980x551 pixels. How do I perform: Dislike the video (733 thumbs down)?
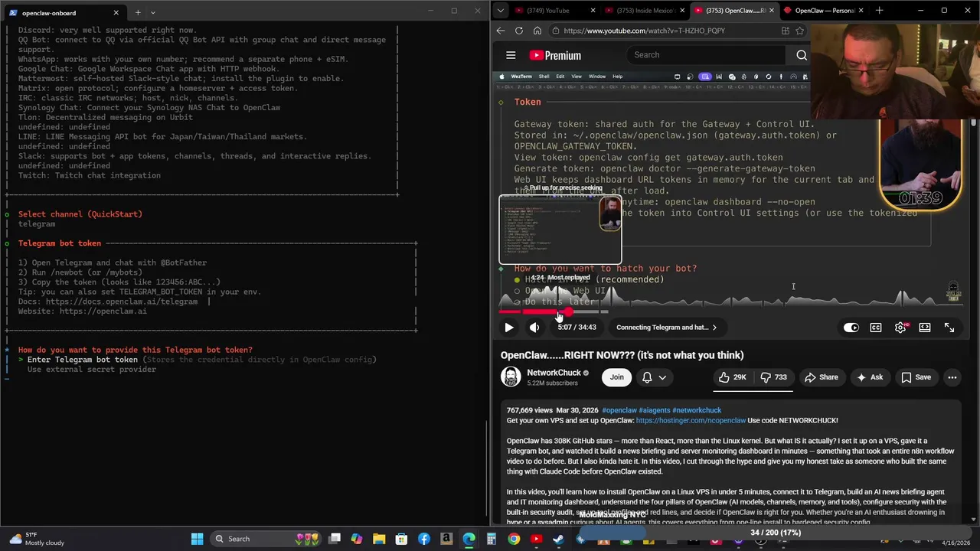tap(773, 377)
